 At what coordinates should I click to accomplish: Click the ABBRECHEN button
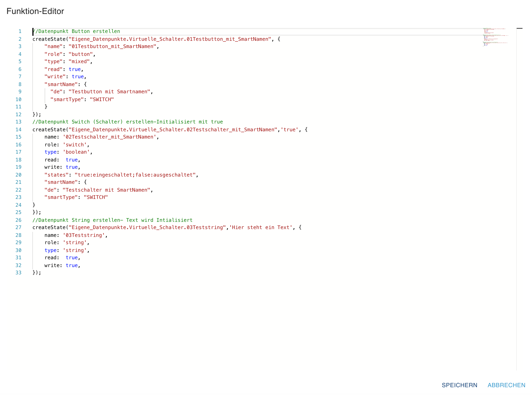(506, 385)
